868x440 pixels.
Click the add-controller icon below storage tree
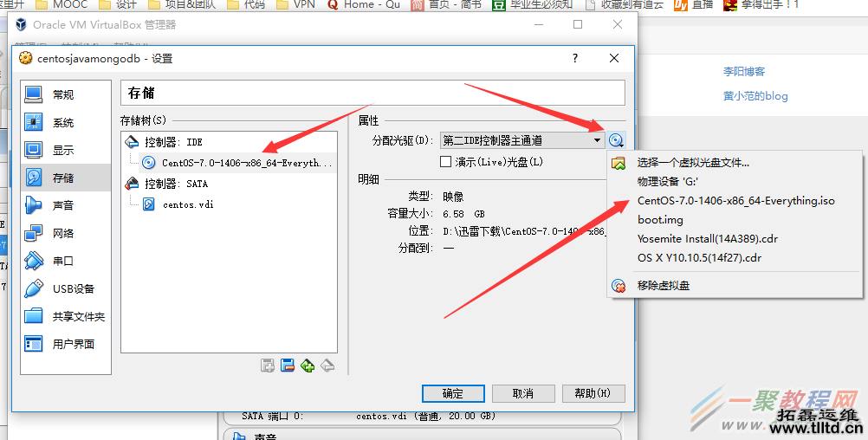coord(268,366)
